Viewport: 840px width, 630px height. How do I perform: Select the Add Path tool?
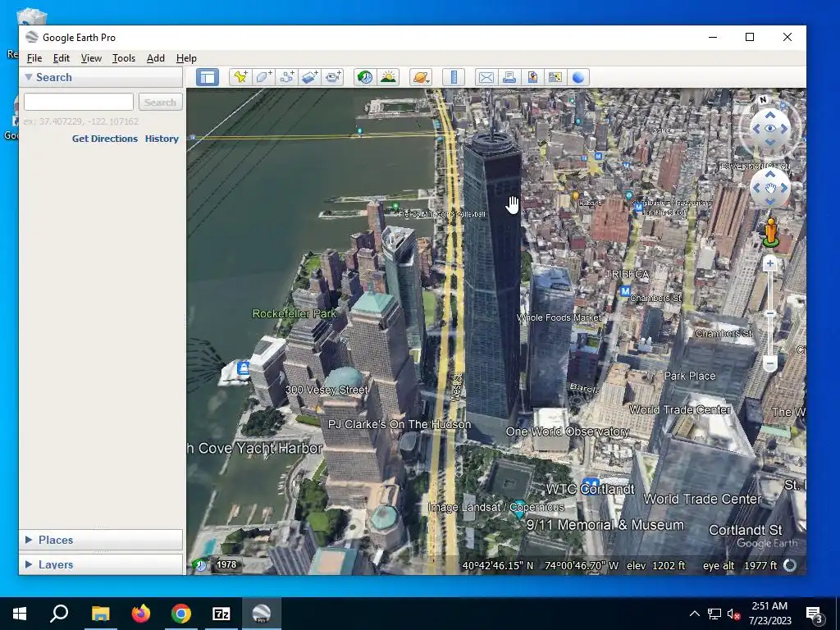tap(286, 77)
